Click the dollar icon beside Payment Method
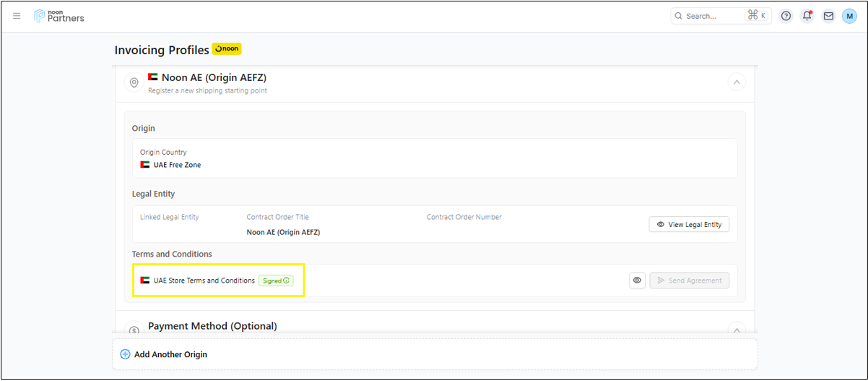 tap(134, 330)
